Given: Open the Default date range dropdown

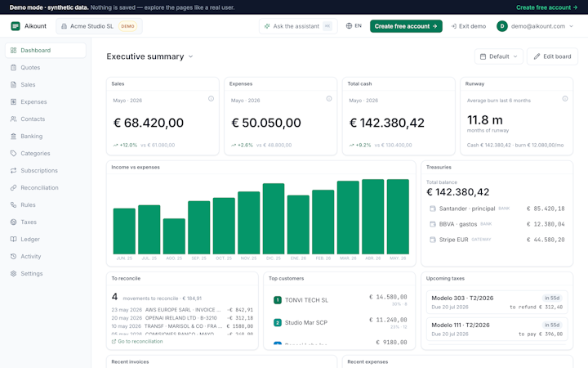Looking at the screenshot, I should (499, 56).
